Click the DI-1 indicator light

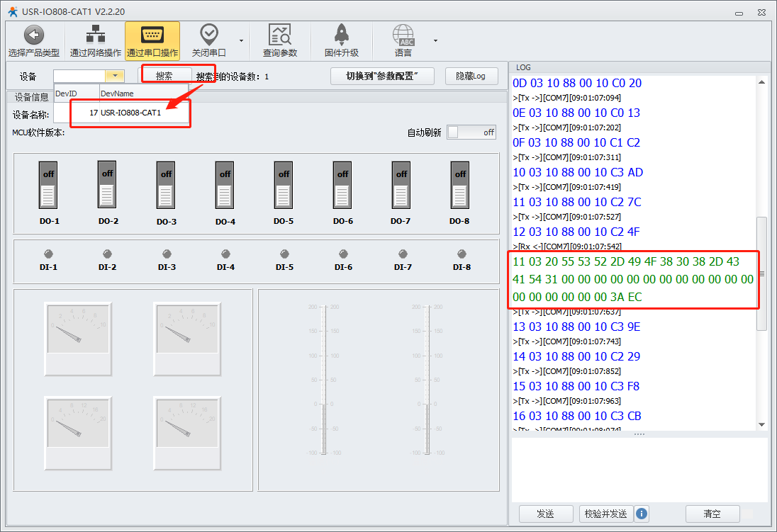[48, 254]
